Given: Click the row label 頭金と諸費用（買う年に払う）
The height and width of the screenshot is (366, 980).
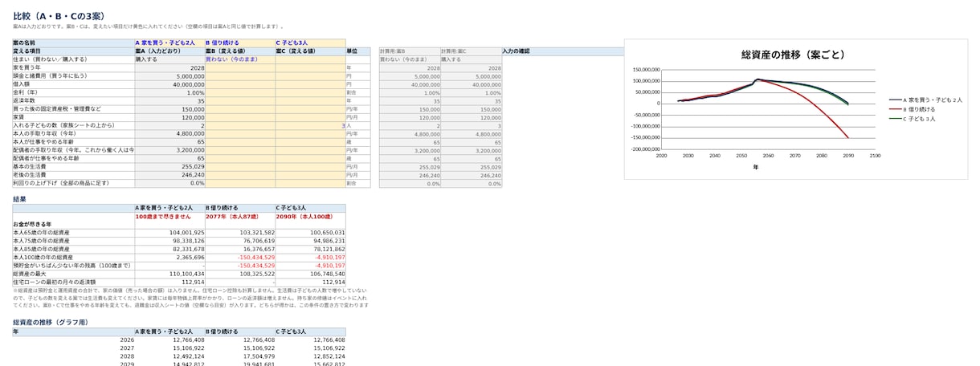Looking at the screenshot, I should [x=73, y=76].
